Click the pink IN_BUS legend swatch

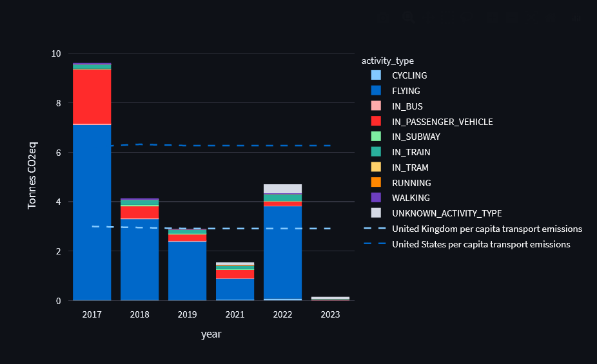pos(377,106)
